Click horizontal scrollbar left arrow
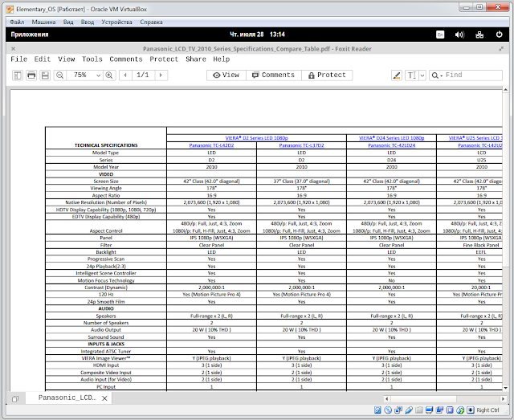 click(x=387, y=399)
